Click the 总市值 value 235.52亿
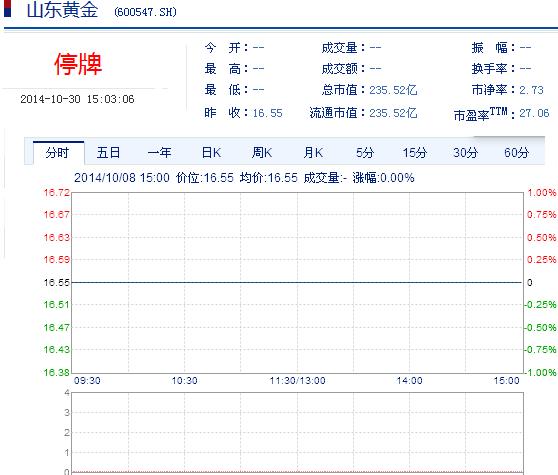The height and width of the screenshot is (475, 558). (x=393, y=90)
